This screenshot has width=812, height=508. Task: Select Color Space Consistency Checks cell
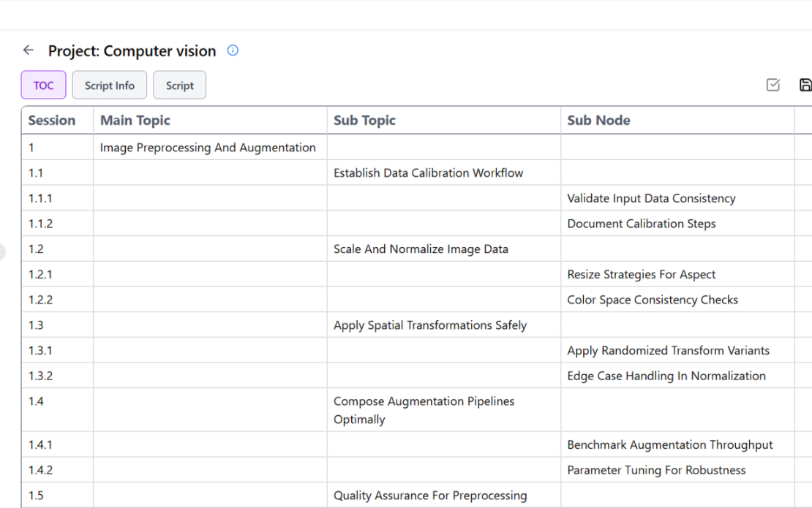point(677,300)
